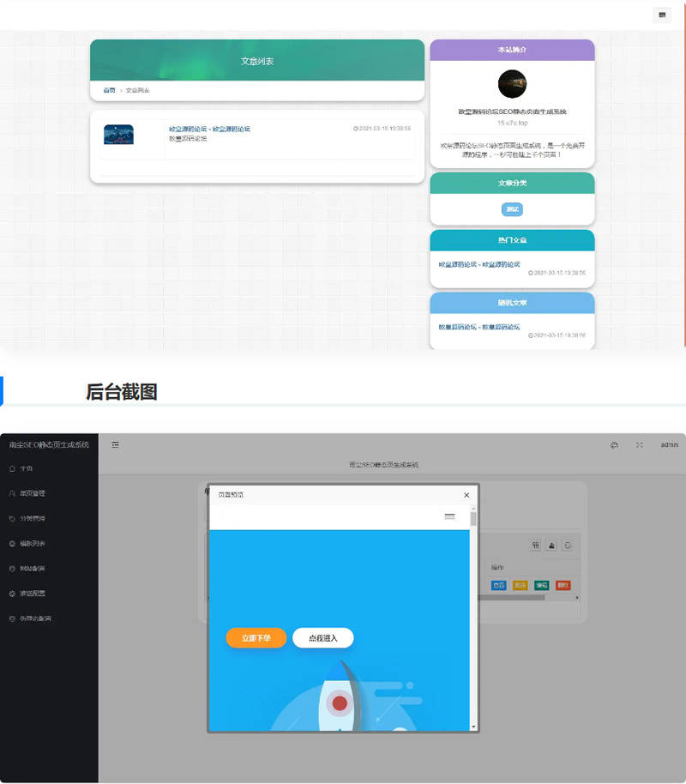Click the green edit row button

[x=541, y=585]
